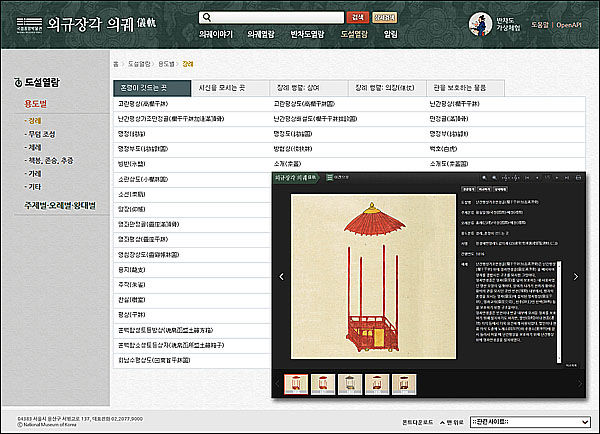Select the fourth thumbnail in the strip
The height and width of the screenshot is (434, 600).
tap(377, 384)
